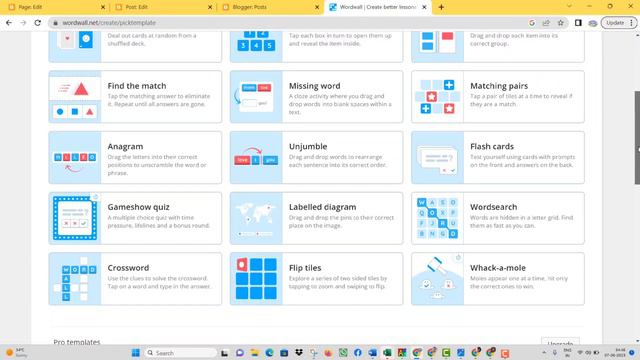The height and width of the screenshot is (360, 640).
Task: Select the random cards deck icon
Action: tap(75, 46)
